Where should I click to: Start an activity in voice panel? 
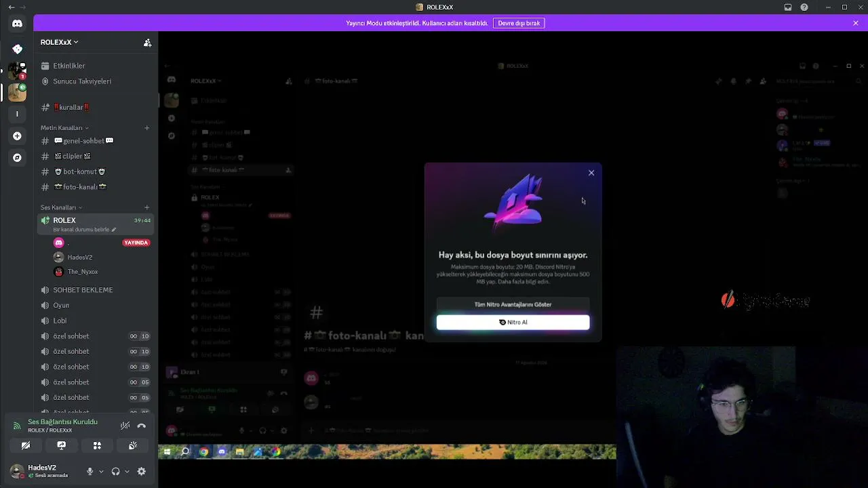coord(97,445)
